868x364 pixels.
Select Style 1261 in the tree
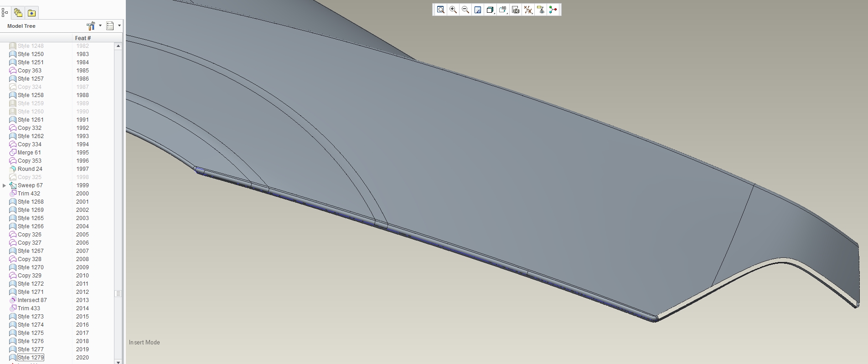[31, 120]
